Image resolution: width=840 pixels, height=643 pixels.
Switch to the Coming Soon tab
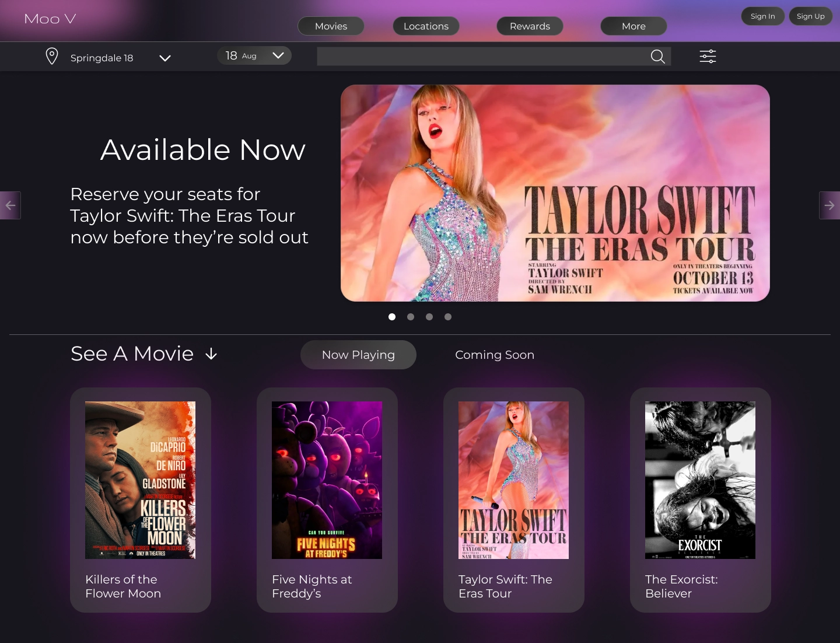[x=495, y=355]
